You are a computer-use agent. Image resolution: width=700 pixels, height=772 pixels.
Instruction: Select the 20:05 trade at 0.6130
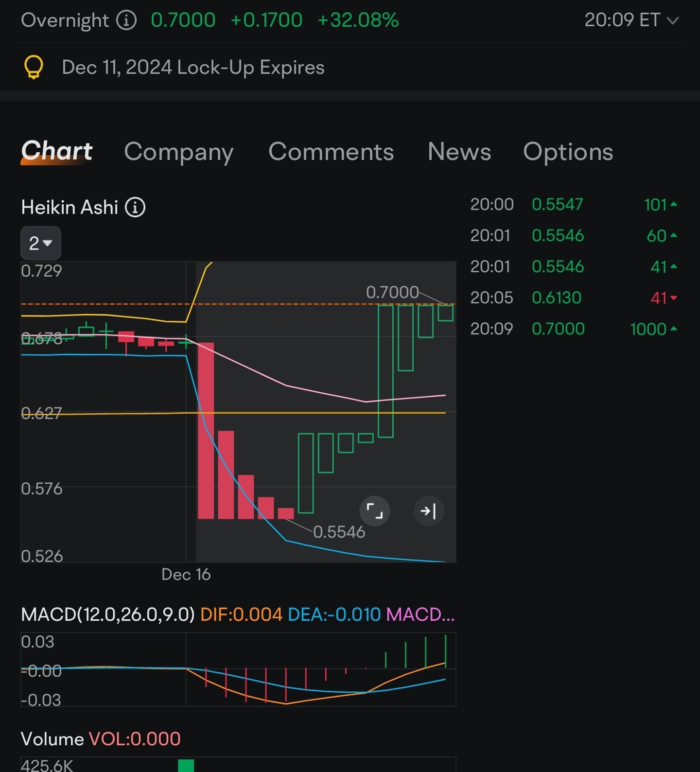point(574,298)
